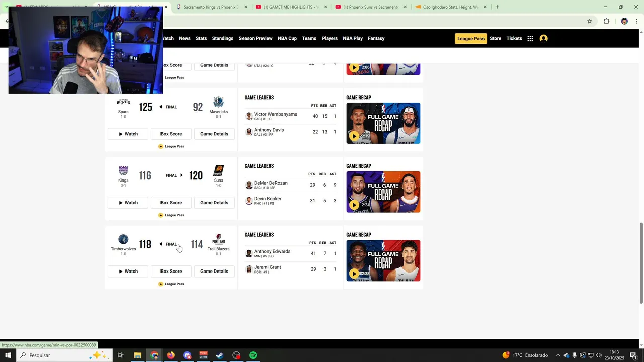Switch to the Sacramento Kings vs Phoenix tab

(x=212, y=7)
